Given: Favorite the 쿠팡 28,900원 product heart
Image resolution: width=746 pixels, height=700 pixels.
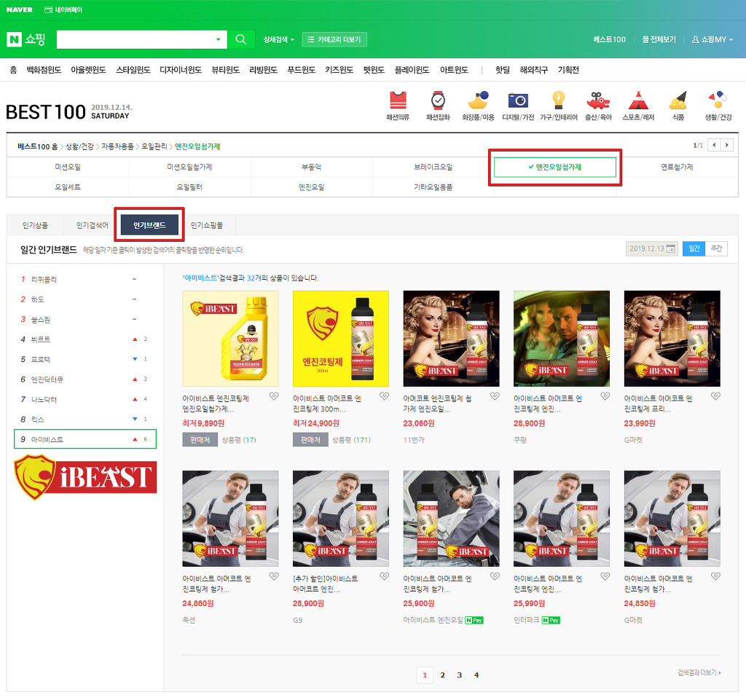Looking at the screenshot, I should (605, 396).
